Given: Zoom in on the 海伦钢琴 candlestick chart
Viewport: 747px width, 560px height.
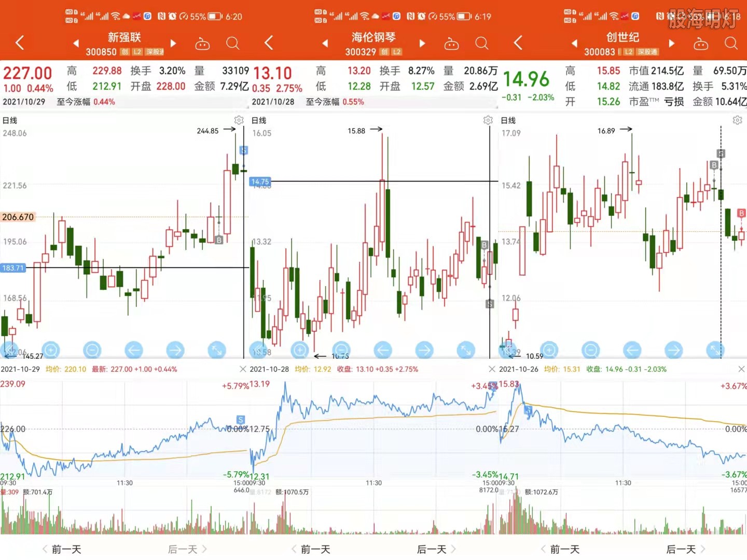Looking at the screenshot, I should tap(300, 351).
